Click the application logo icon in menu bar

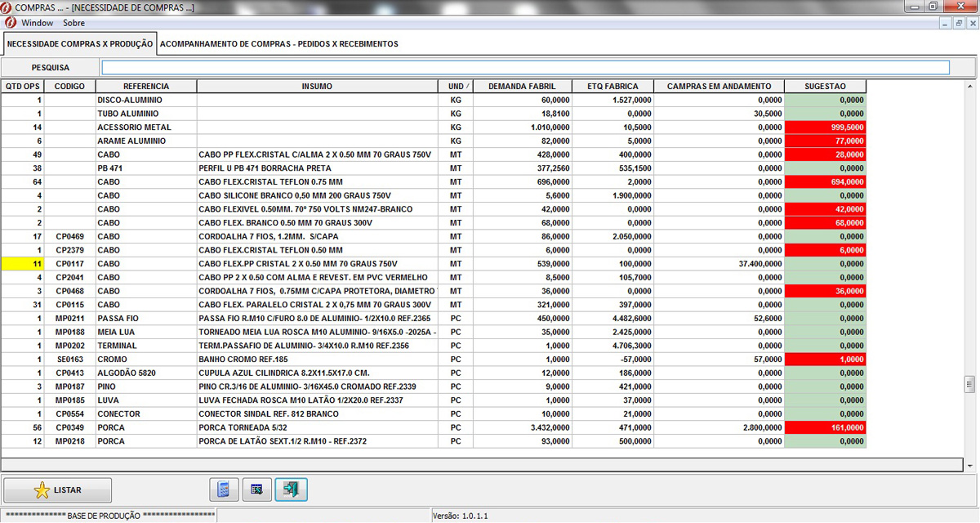tap(10, 23)
